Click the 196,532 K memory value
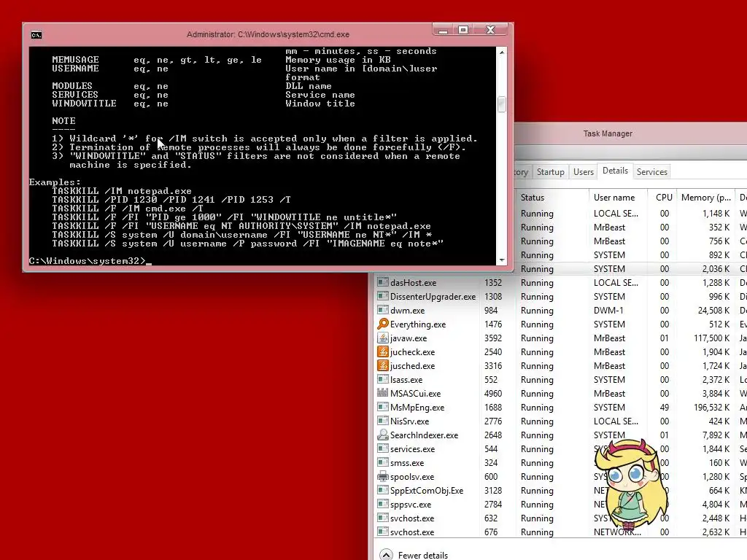 (712, 407)
